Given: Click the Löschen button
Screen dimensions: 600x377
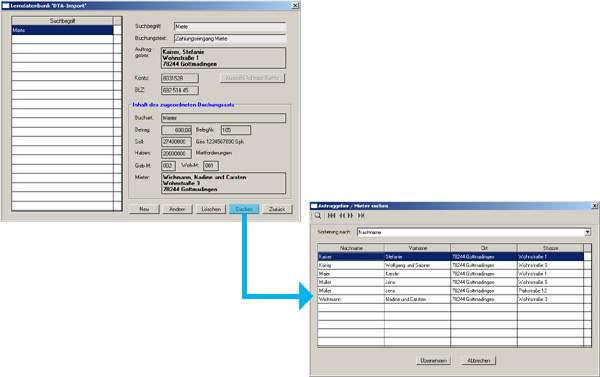Looking at the screenshot, I should [x=211, y=209].
